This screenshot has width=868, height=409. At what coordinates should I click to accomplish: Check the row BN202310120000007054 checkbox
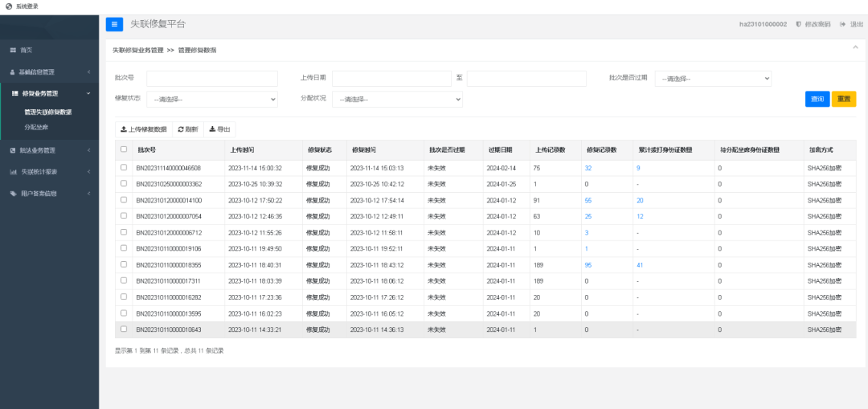pyautogui.click(x=124, y=215)
